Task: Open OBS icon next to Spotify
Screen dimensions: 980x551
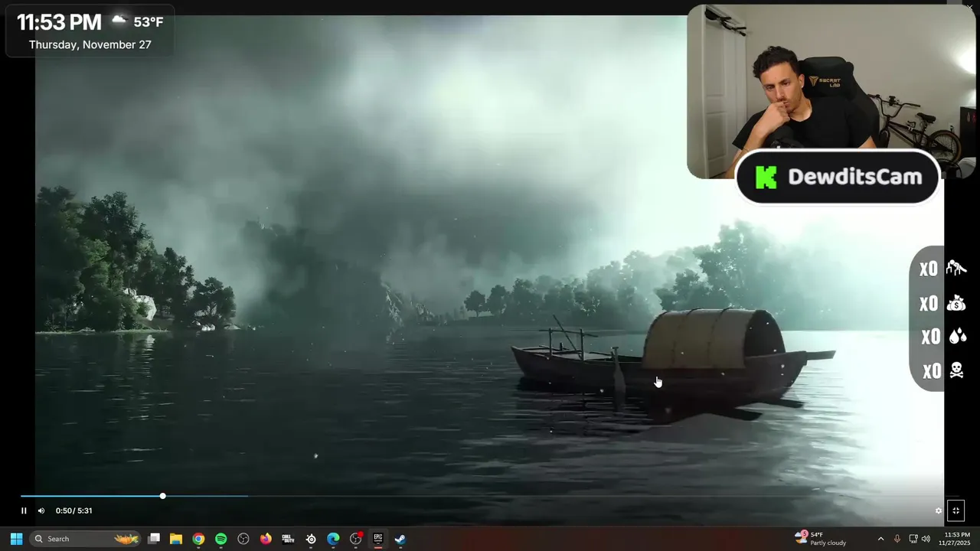Action: [x=243, y=539]
